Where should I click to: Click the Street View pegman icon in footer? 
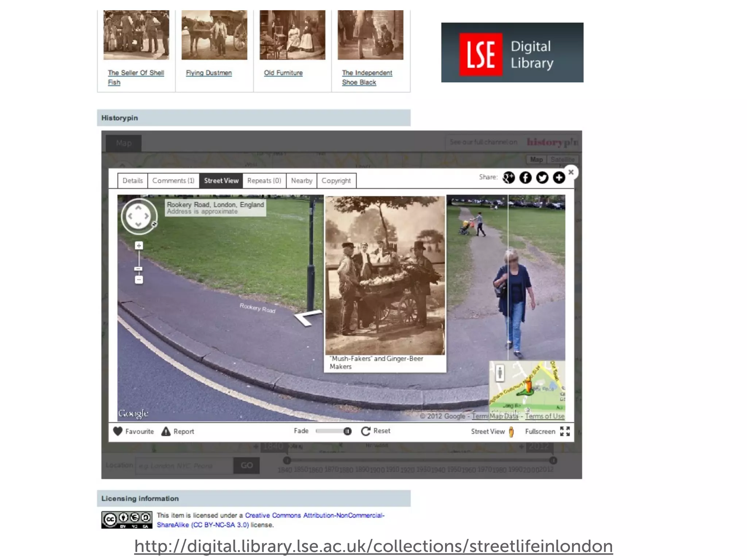[x=511, y=432]
